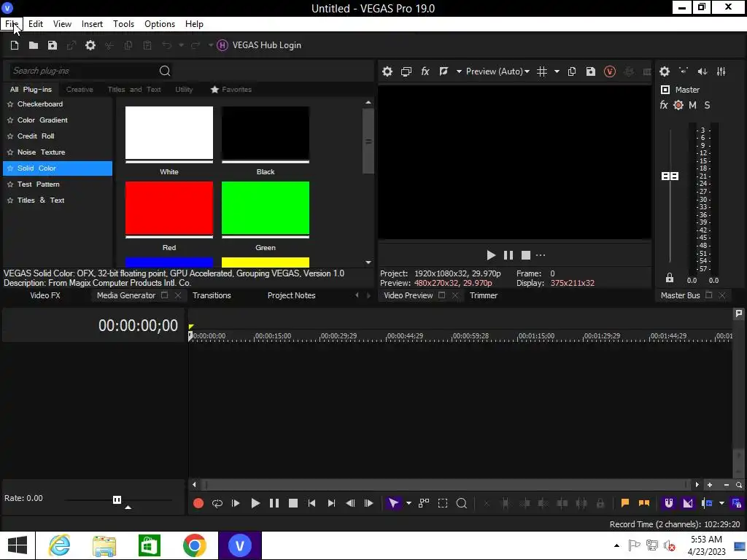Open undo history dropdown arrow in toolbar
The height and width of the screenshot is (560, 747).
pyautogui.click(x=181, y=45)
